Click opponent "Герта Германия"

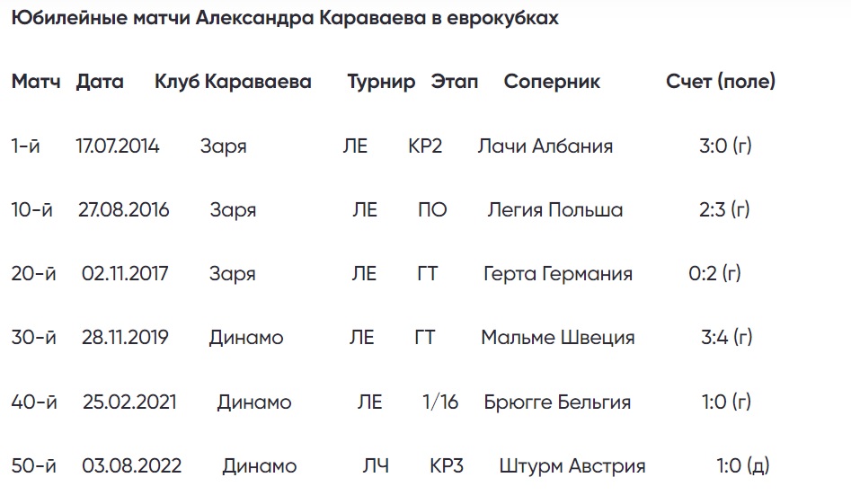click(558, 274)
